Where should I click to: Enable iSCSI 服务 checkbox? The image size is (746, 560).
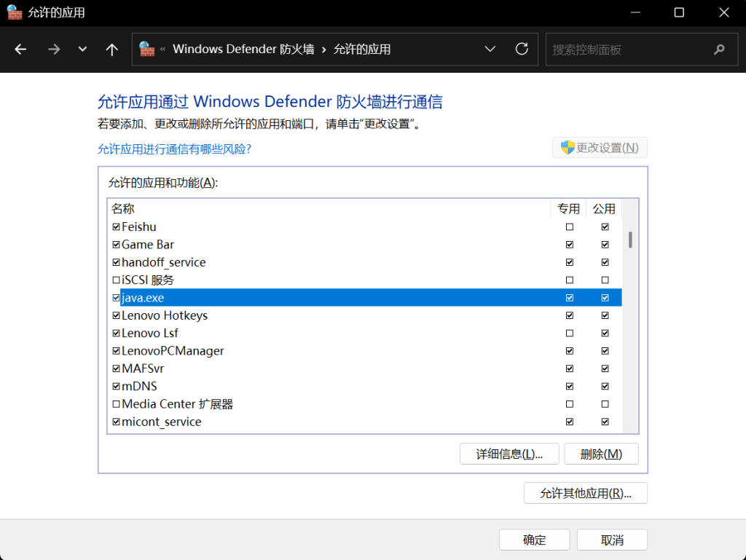116,280
